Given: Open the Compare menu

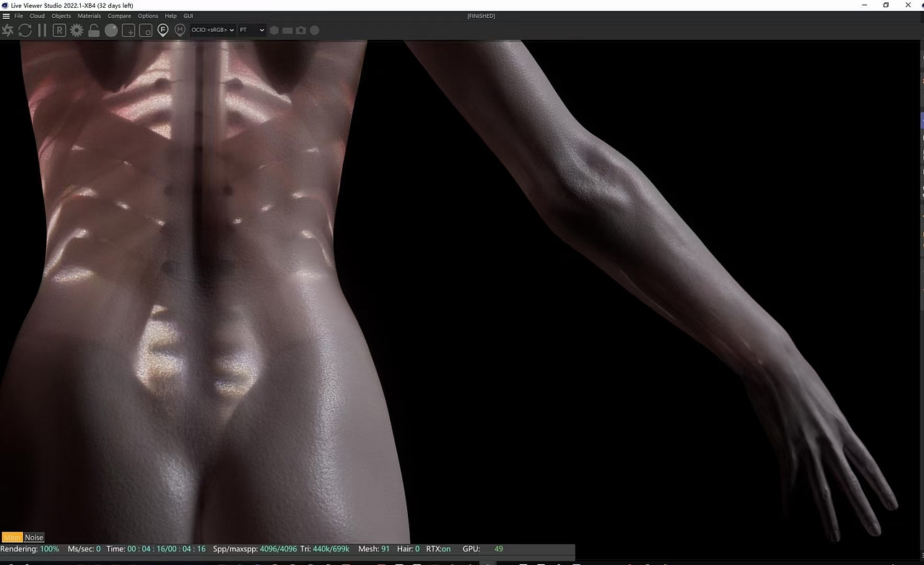Looking at the screenshot, I should coord(120,16).
